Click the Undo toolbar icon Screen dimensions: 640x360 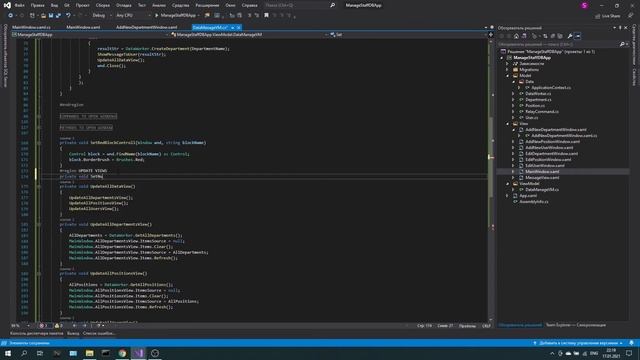(x=69, y=16)
